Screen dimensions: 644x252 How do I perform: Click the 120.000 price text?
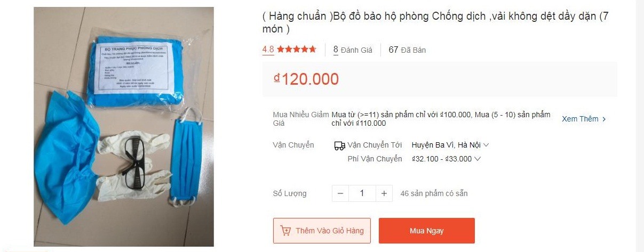click(310, 79)
